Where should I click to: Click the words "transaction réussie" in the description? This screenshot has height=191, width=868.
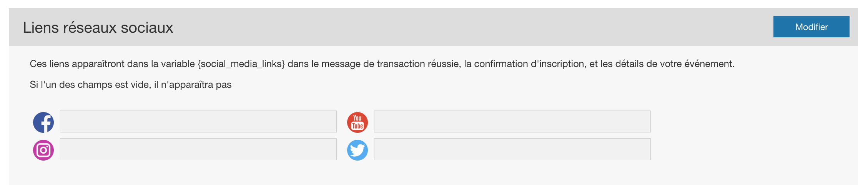point(418,64)
